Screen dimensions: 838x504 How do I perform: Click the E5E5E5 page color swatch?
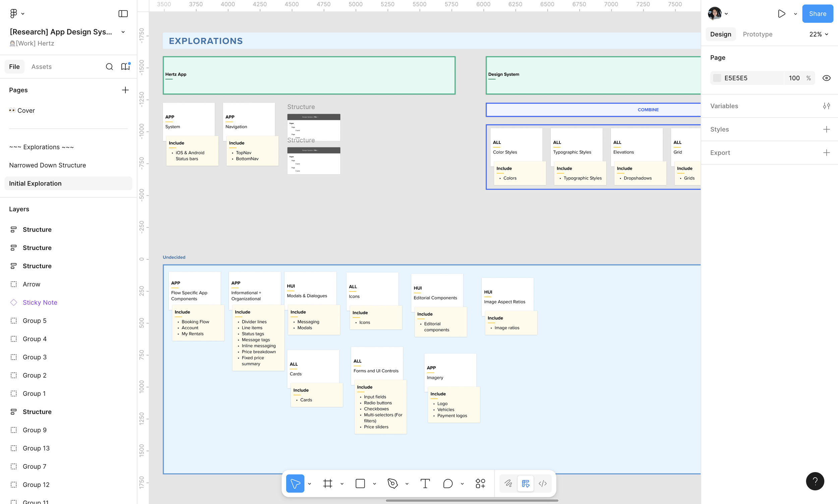tap(717, 78)
